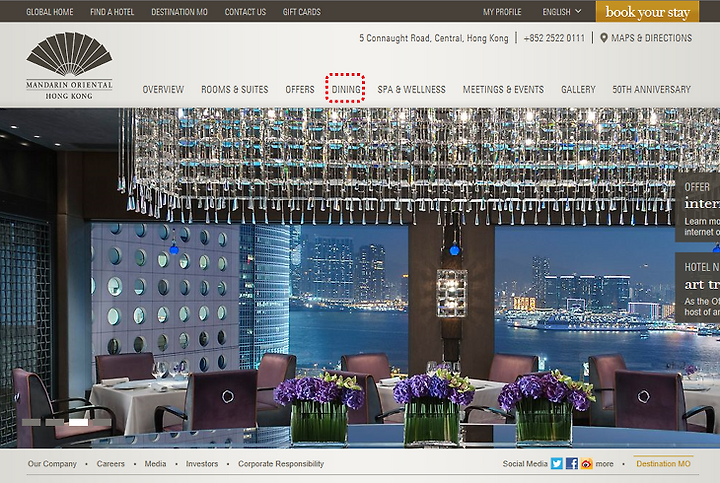Open Destination MO footer link
Image resolution: width=720 pixels, height=483 pixels.
tap(663, 464)
